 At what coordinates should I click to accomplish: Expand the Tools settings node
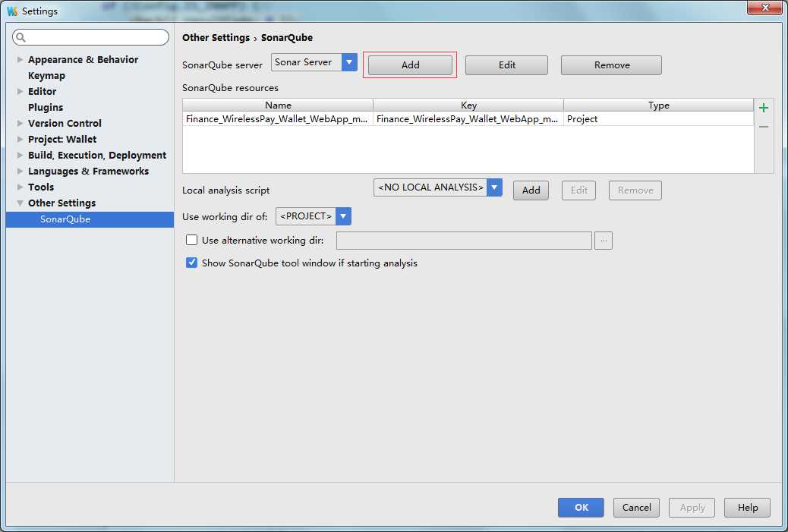(x=20, y=187)
